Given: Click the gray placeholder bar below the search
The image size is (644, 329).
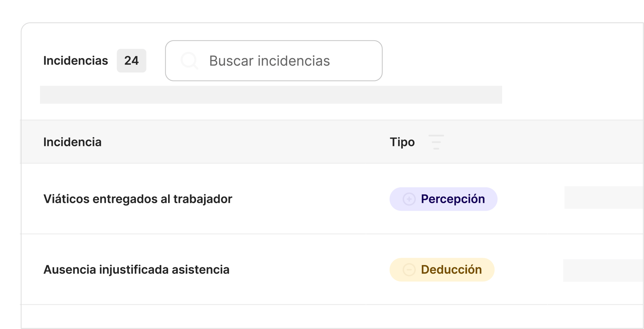Looking at the screenshot, I should 270,95.
